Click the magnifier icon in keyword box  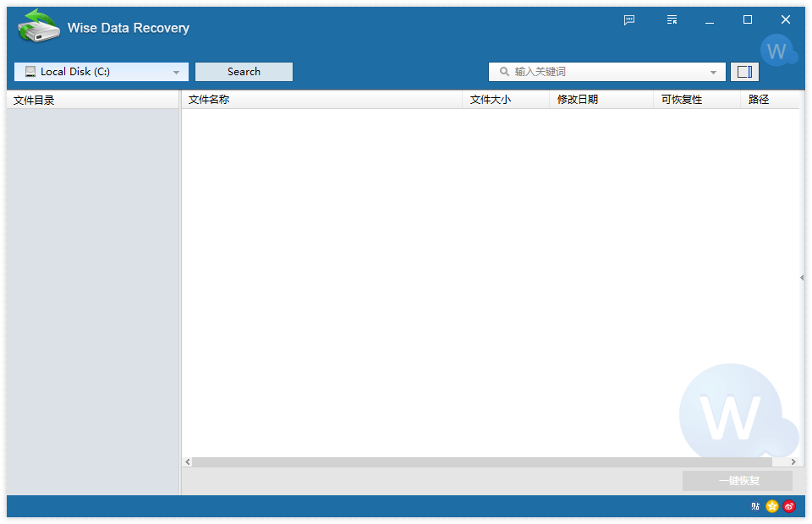504,71
